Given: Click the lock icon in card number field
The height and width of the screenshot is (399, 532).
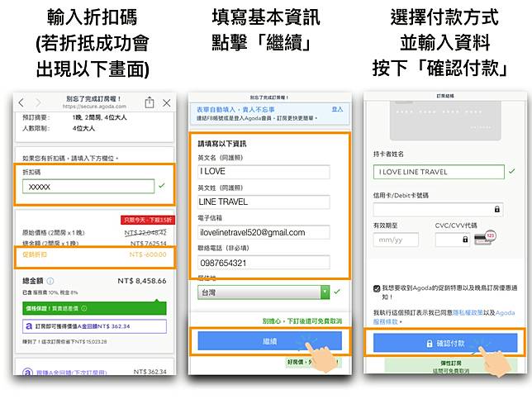Looking at the screenshot, I should 496,210.
